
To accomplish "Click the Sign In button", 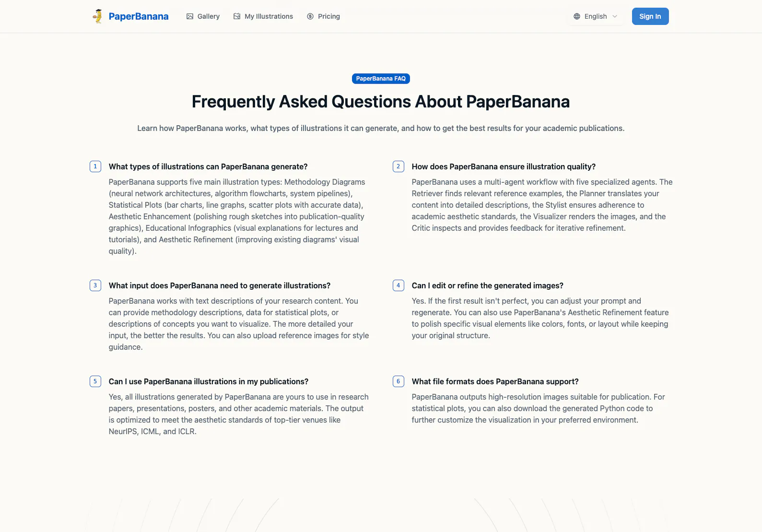I will pos(650,16).
